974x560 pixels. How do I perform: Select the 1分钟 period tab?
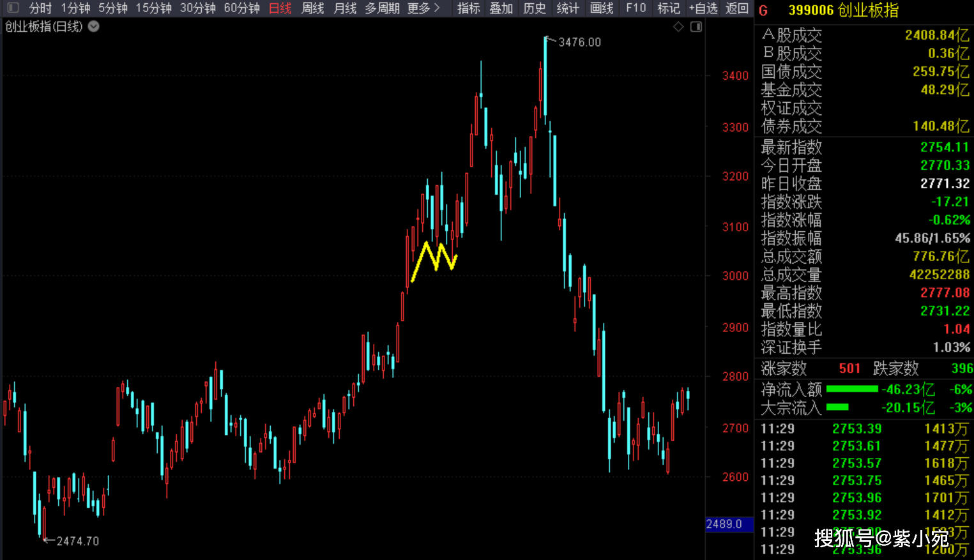[x=75, y=8]
